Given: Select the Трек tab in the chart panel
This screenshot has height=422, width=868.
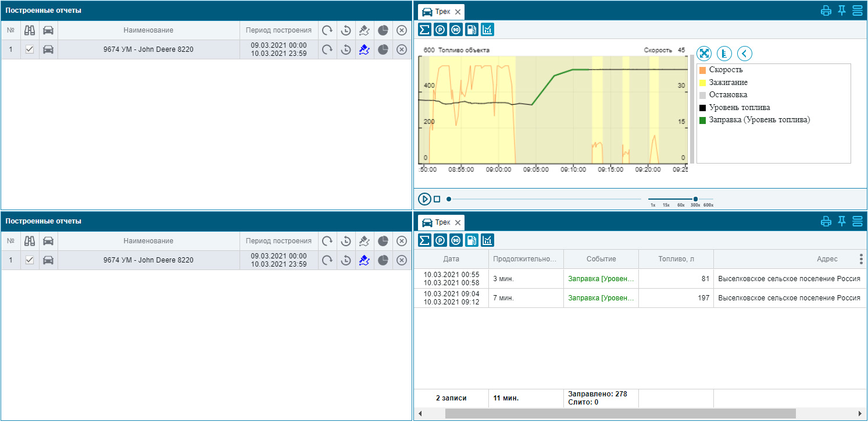Looking at the screenshot, I should coord(441,12).
